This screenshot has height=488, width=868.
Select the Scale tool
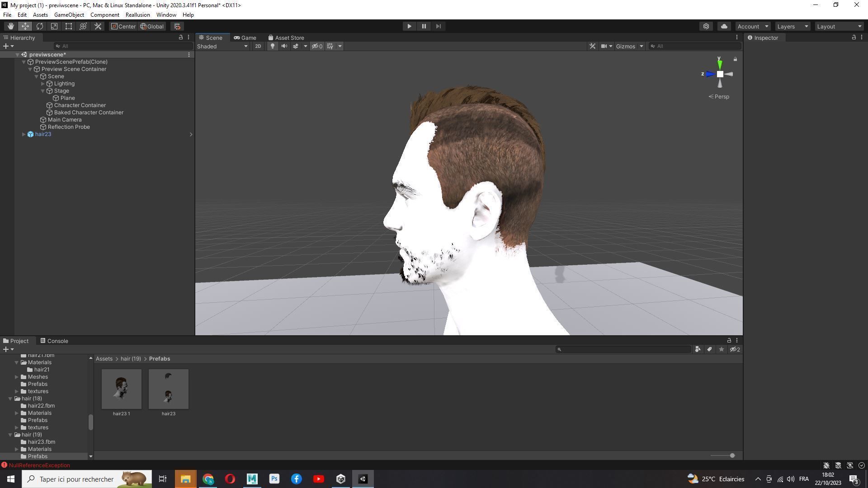pyautogui.click(x=54, y=26)
